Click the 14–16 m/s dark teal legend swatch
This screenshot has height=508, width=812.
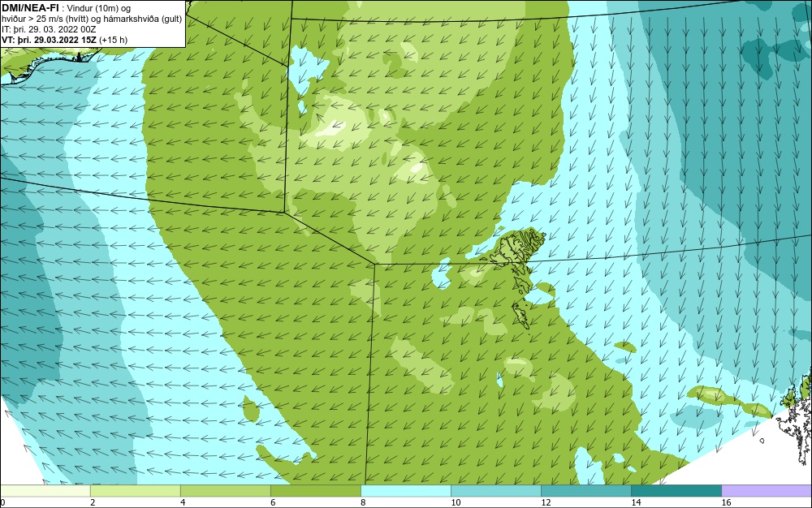coord(676,491)
